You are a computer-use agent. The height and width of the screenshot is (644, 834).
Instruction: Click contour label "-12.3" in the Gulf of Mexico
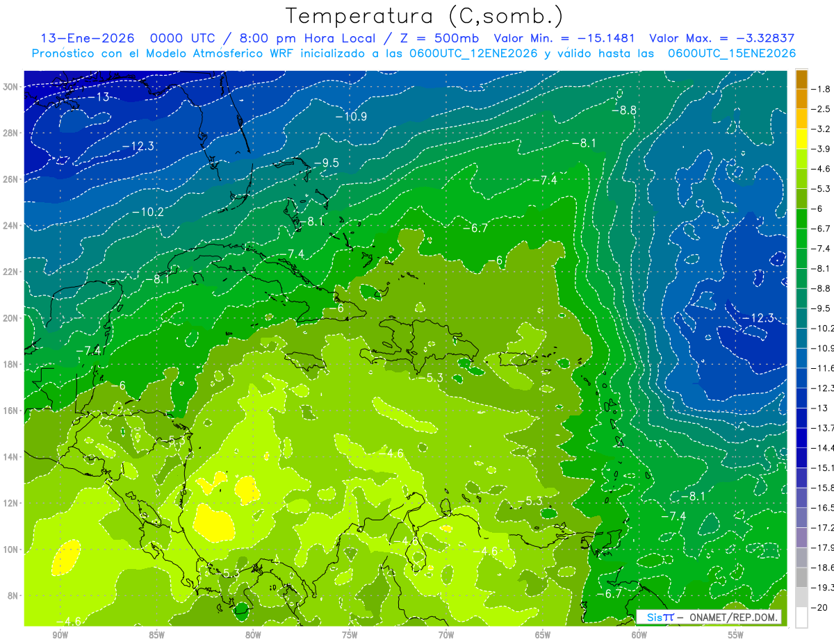click(x=138, y=145)
